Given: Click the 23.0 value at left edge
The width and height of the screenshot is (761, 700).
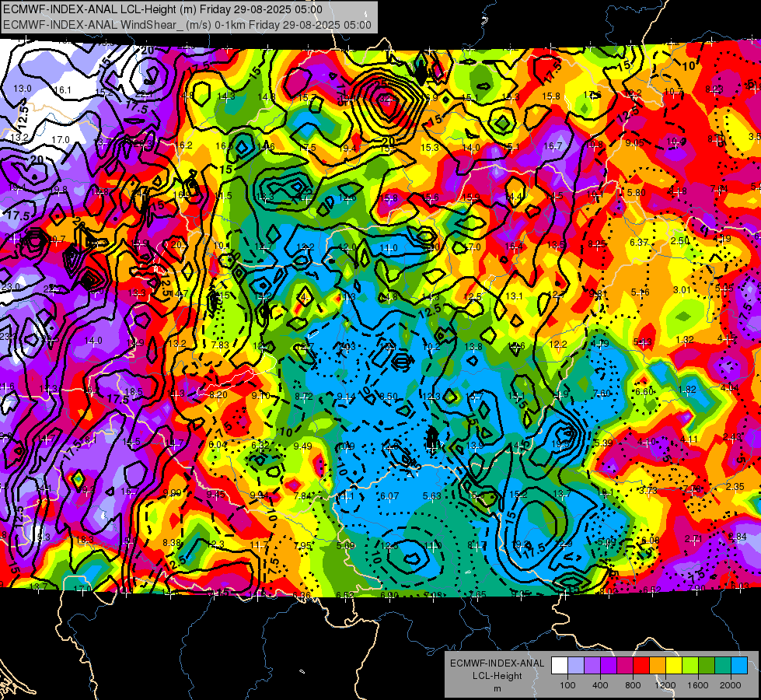Looking at the screenshot, I should pyautogui.click(x=11, y=286).
